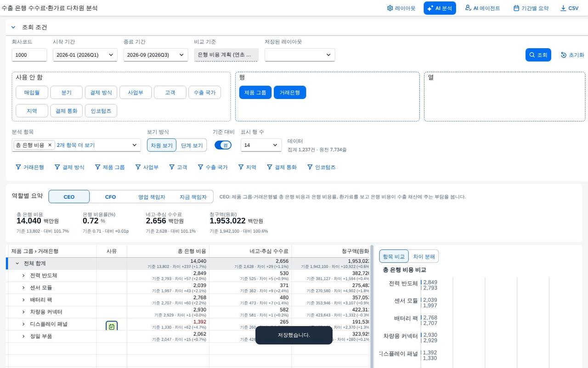The height and width of the screenshot is (368, 588).
Task: Select the 영업 책임자 role tab
Action: [x=152, y=197]
